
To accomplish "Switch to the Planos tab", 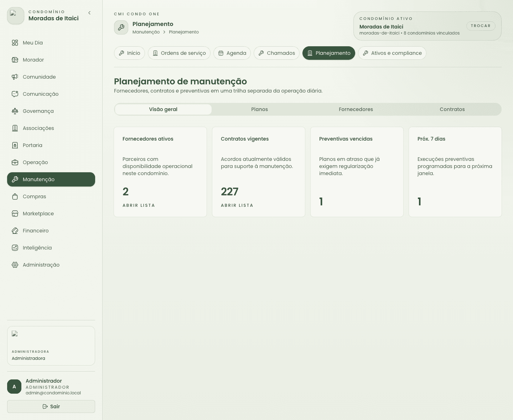I will pyautogui.click(x=259, y=109).
